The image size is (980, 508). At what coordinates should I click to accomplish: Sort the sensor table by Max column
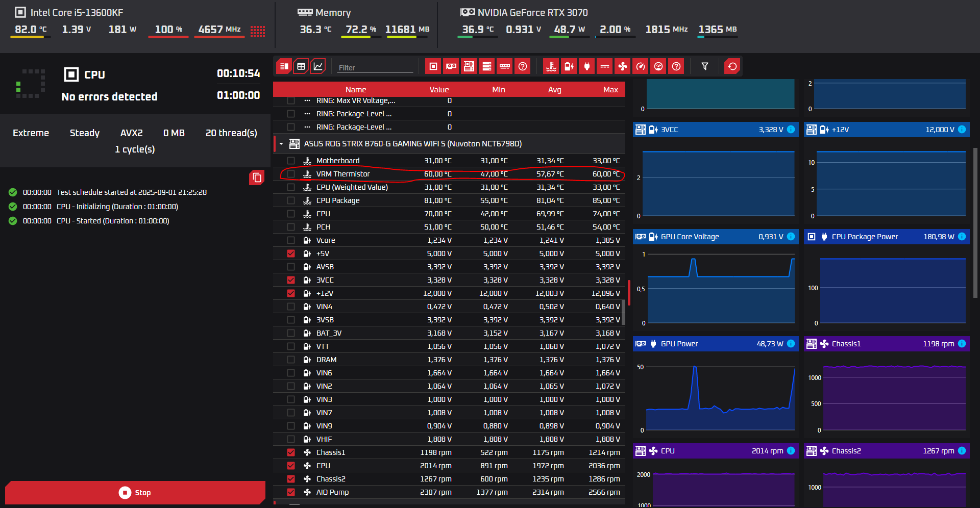[610, 90]
